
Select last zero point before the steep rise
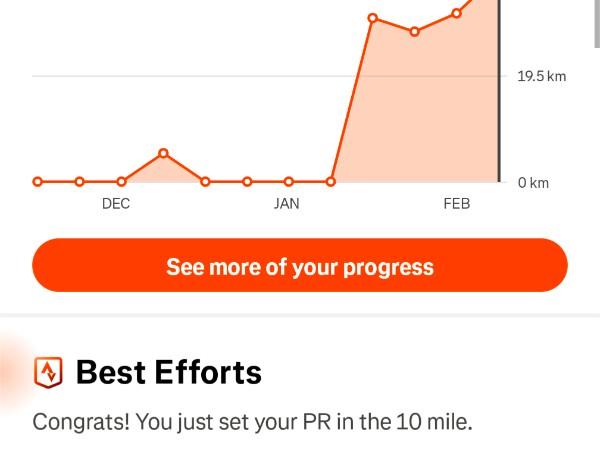pos(331,182)
